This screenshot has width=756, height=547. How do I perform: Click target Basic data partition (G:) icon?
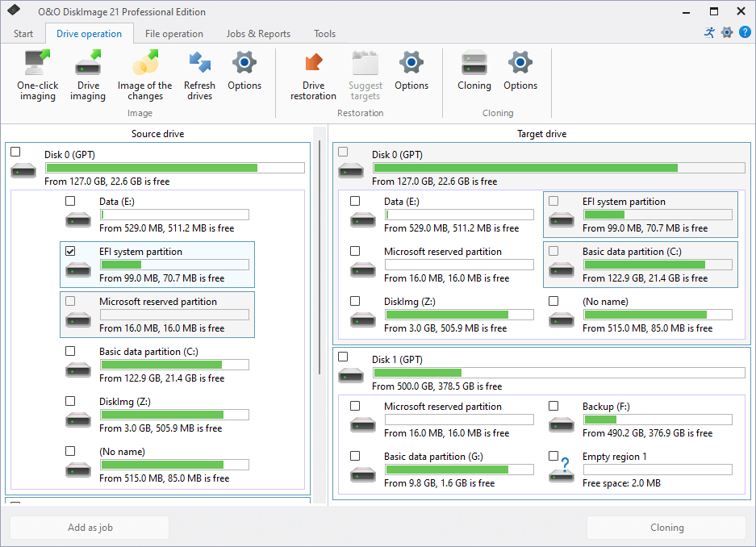point(362,474)
